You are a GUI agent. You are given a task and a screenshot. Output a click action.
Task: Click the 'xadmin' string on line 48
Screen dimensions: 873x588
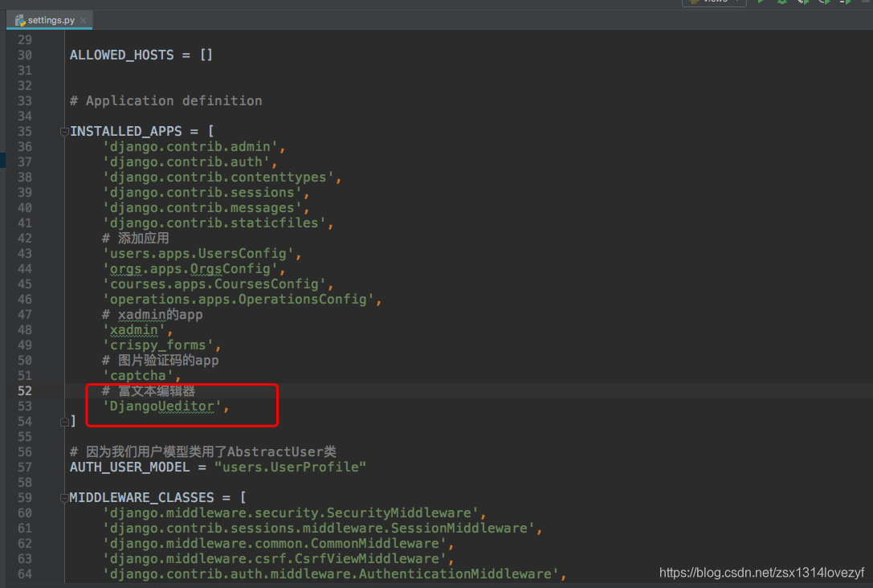point(133,330)
